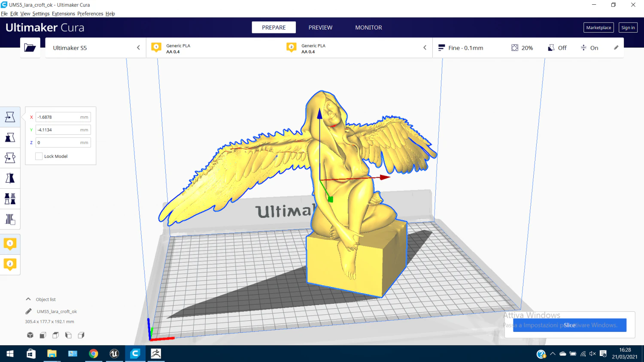The width and height of the screenshot is (644, 362).
Task: Click the Y position input field
Action: pyautogui.click(x=63, y=130)
